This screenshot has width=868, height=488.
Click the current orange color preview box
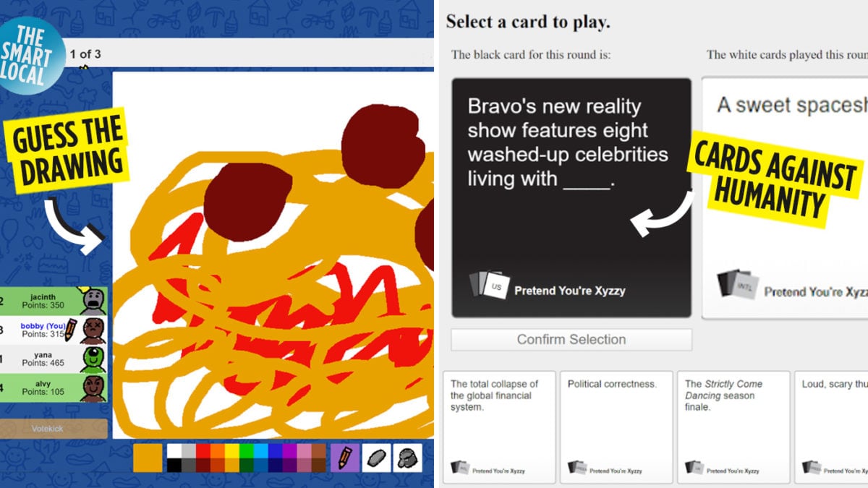pos(148,458)
